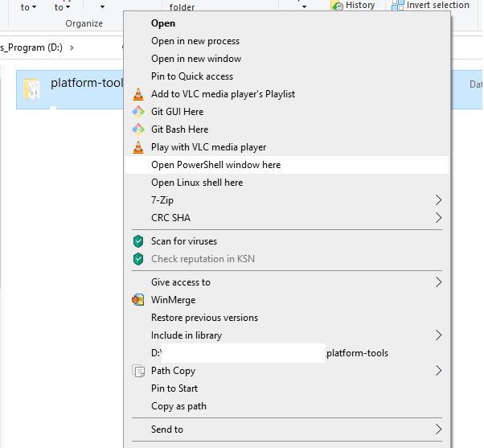The height and width of the screenshot is (448, 484).
Task: Select Copy as path
Action: (287, 406)
